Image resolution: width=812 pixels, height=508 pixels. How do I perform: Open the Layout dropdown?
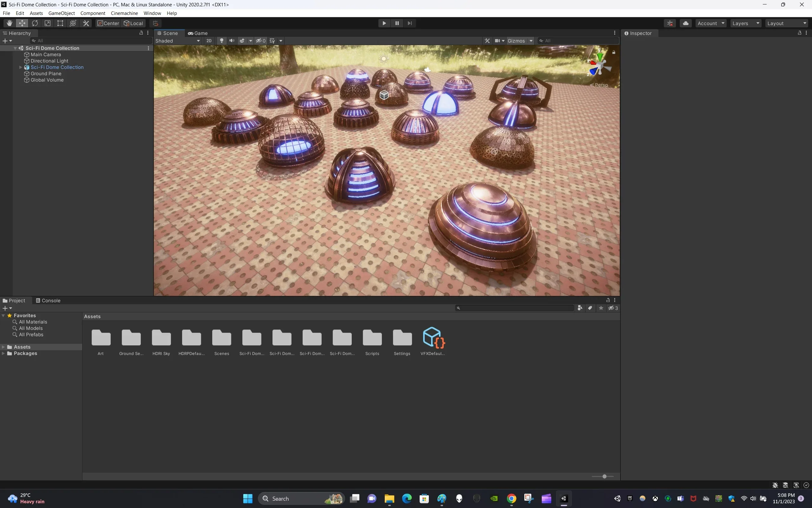[787, 23]
